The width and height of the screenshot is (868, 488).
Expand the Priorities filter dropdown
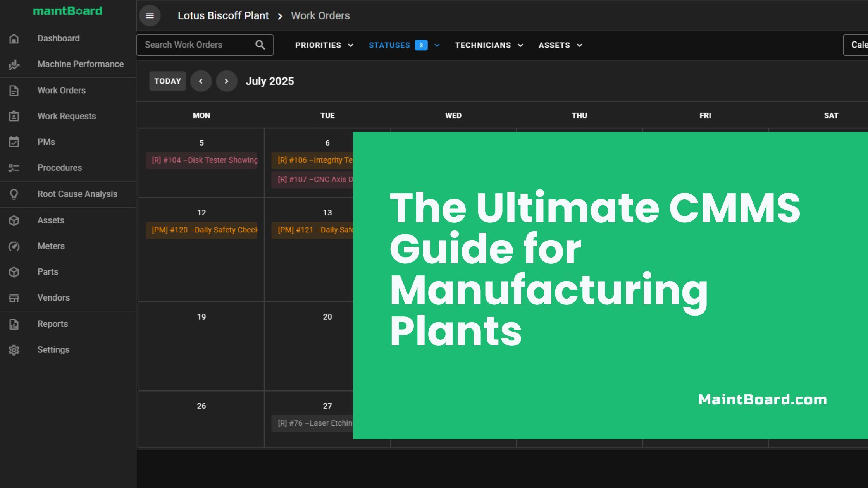click(x=324, y=45)
